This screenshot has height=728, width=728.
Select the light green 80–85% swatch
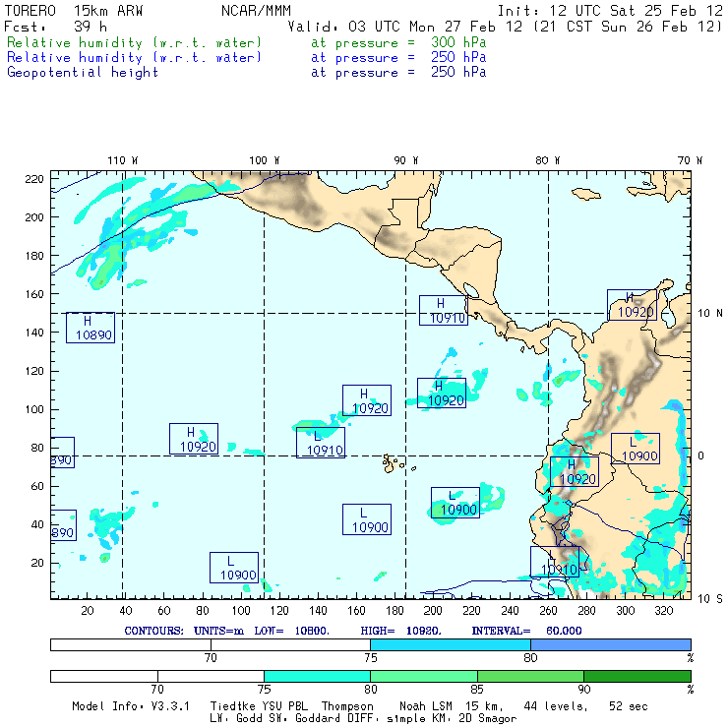click(x=424, y=676)
